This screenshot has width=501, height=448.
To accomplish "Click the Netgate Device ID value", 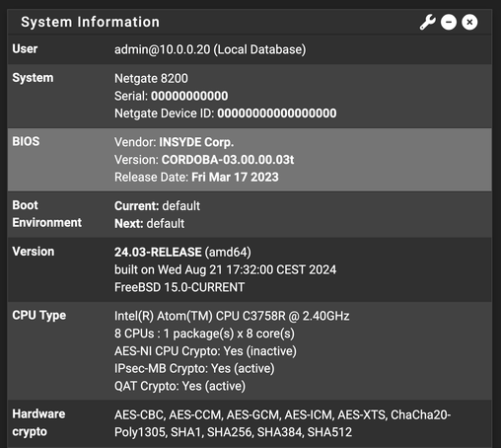I will click(x=277, y=113).
